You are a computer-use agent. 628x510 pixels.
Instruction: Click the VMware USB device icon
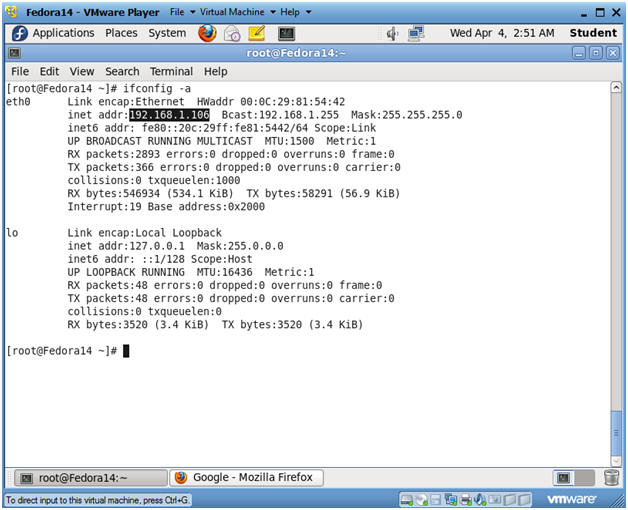(x=495, y=500)
